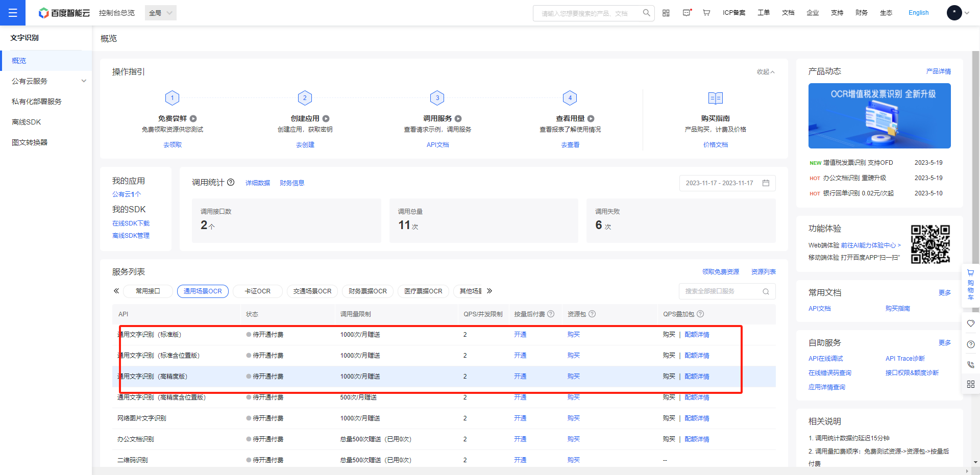Click the help icon beside 调用统计

pyautogui.click(x=231, y=182)
